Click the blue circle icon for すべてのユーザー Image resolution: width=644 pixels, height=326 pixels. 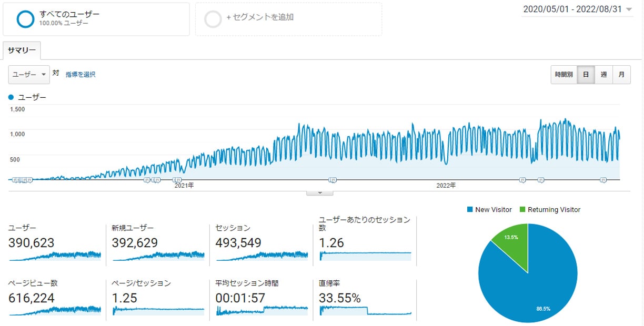click(x=25, y=18)
